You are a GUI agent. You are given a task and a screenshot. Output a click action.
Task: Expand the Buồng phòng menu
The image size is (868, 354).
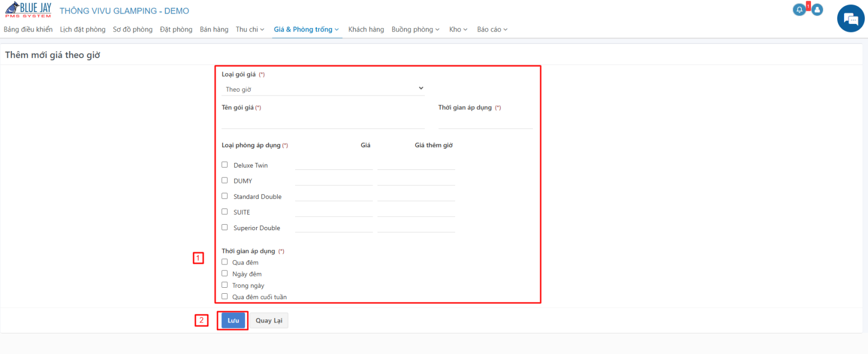(x=416, y=29)
